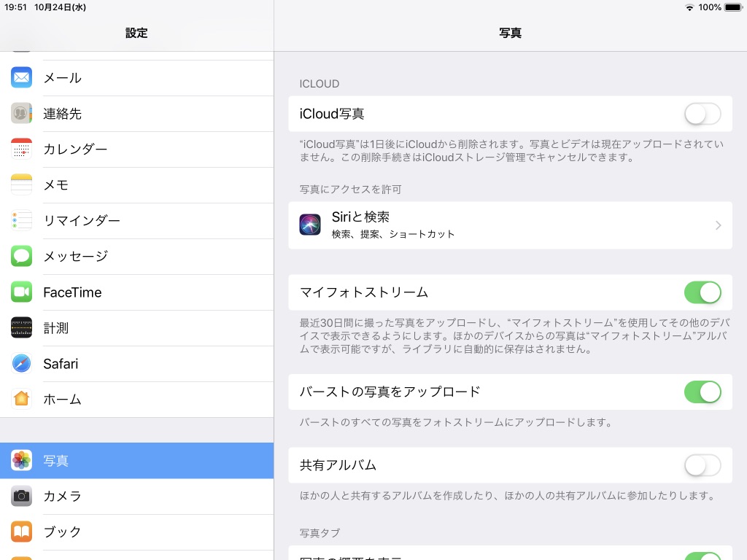Select highlighted 写真 row label
The width and height of the screenshot is (747, 560).
pyautogui.click(x=55, y=461)
